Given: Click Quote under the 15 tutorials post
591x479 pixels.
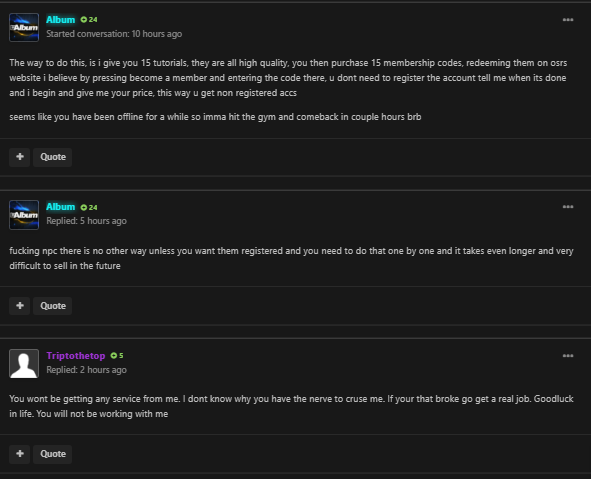Looking at the screenshot, I should tap(53, 157).
